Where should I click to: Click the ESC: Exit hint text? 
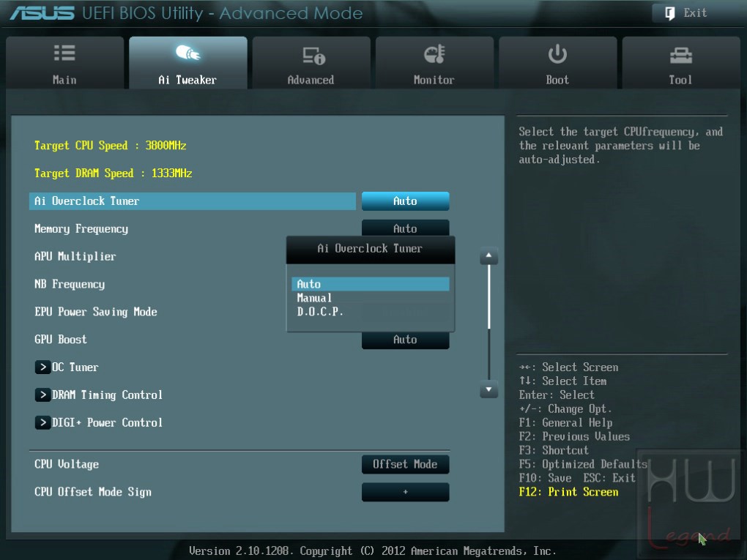pyautogui.click(x=609, y=478)
